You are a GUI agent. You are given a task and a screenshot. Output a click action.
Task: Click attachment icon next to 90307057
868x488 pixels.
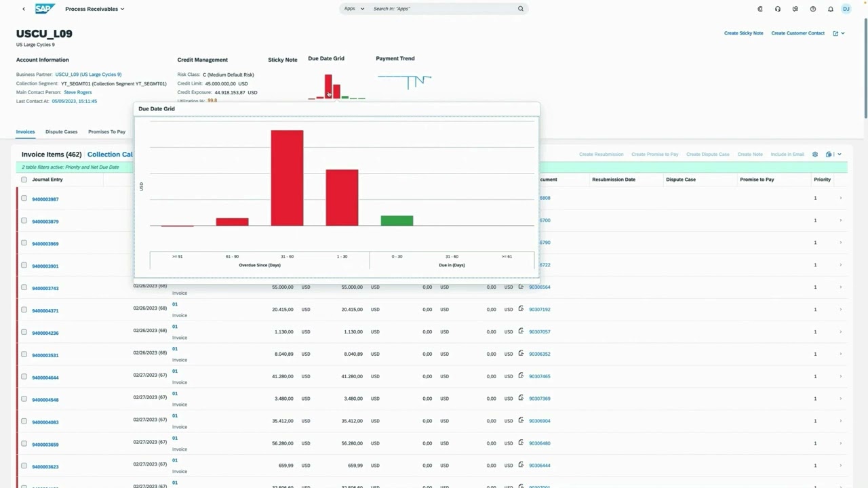(521, 331)
